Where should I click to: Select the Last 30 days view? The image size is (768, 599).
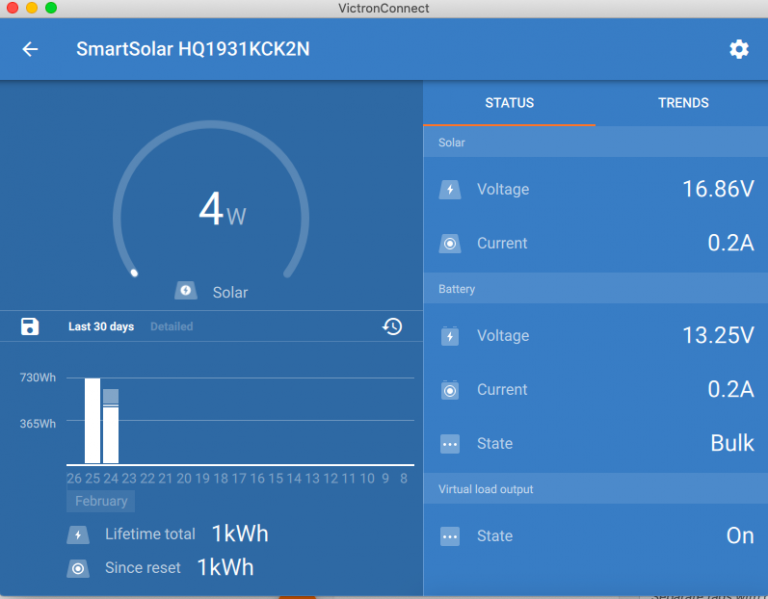coord(101,327)
